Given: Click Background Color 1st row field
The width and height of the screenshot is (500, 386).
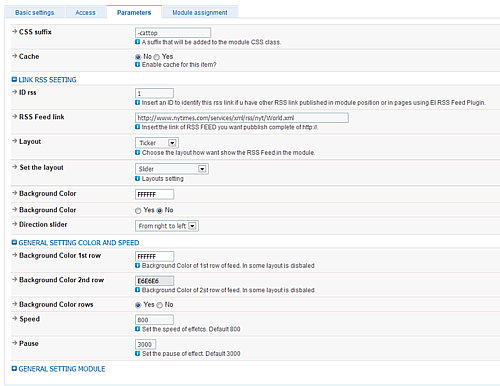Looking at the screenshot, I should (154, 256).
